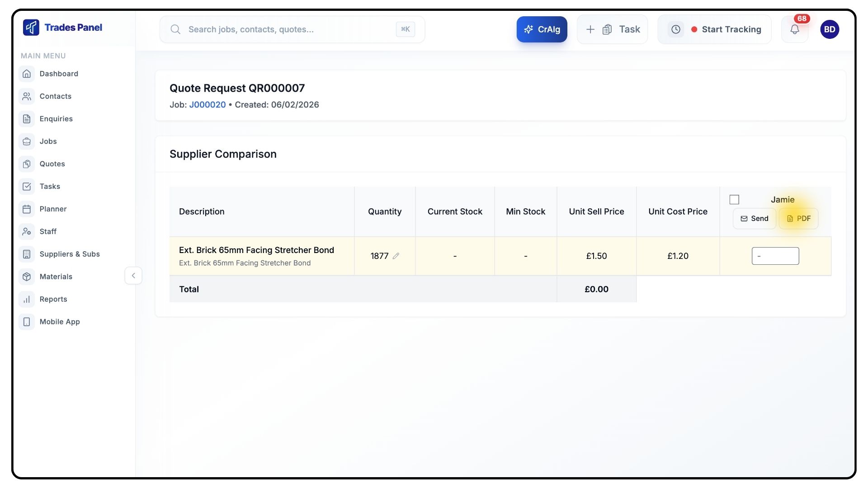Click the Dashboard home icon in sidebar
Viewport: 868px width, 488px height.
[x=27, y=74]
